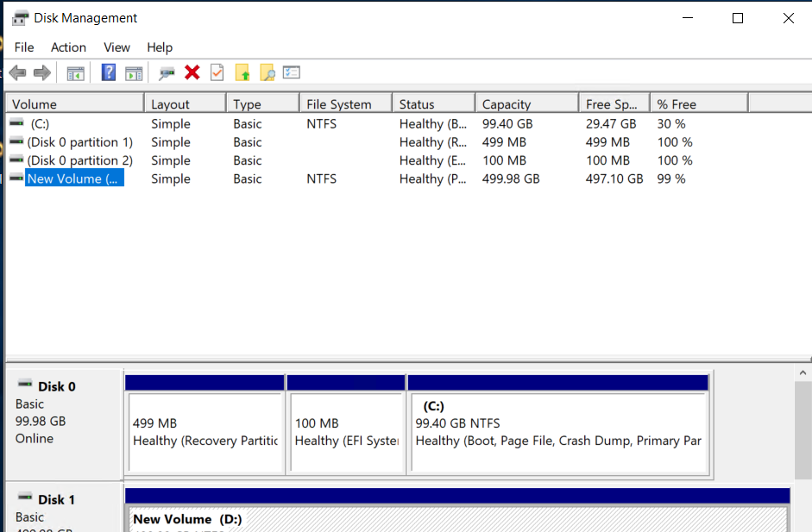
Task: Click the scroll up arrow in disk pane
Action: [x=803, y=372]
